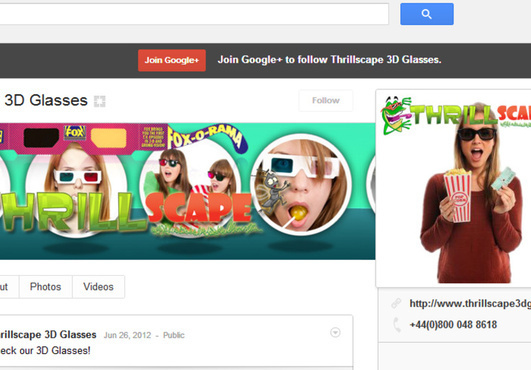Click the post text about 3D Glasses
The height and width of the screenshot is (370, 531).
pos(45,351)
